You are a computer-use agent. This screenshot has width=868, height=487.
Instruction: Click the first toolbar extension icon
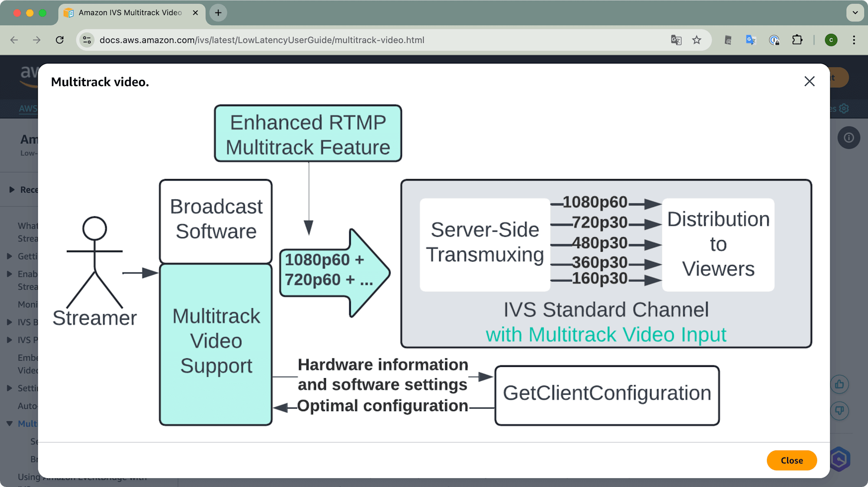point(728,40)
